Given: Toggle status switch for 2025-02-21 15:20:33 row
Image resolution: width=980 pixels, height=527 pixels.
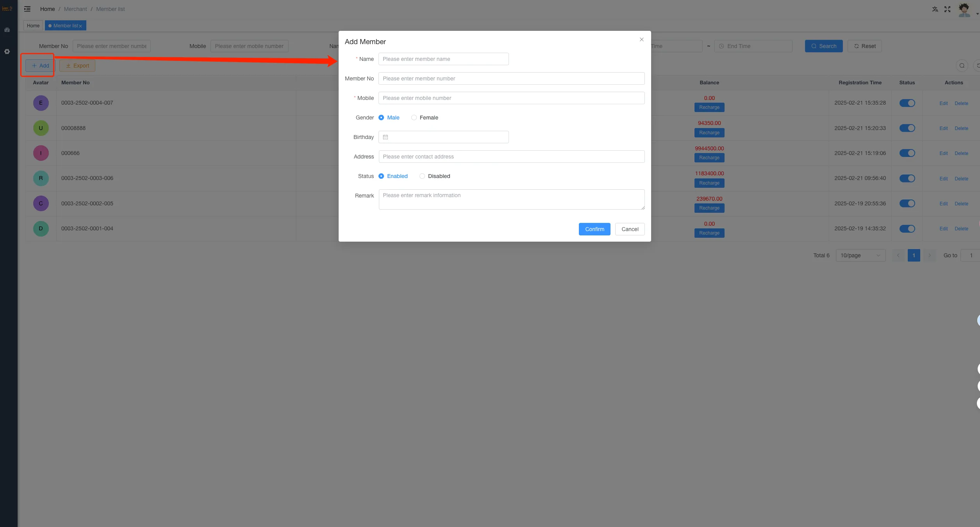Looking at the screenshot, I should (x=907, y=128).
